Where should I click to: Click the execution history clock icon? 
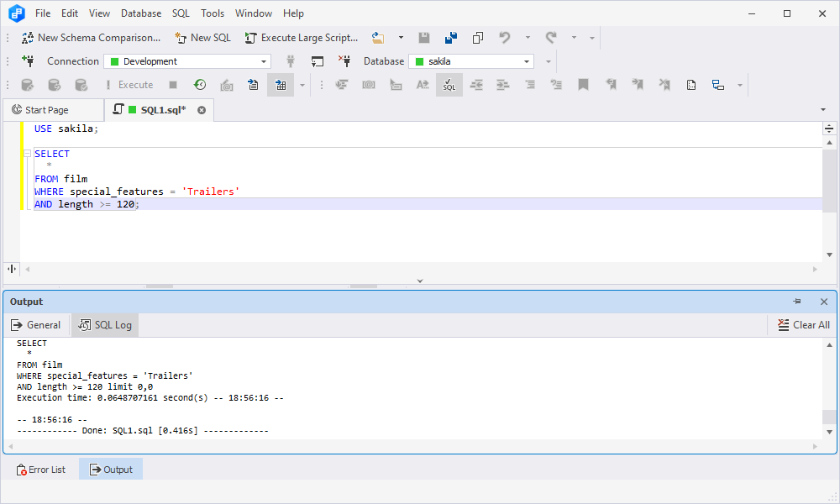click(200, 85)
